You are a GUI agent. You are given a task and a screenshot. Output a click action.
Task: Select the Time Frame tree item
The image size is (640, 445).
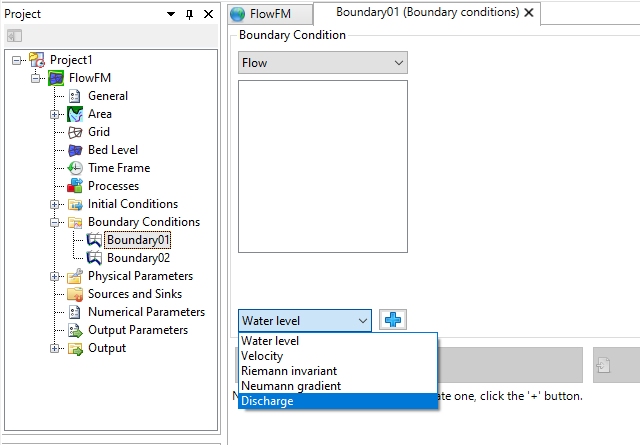(119, 168)
